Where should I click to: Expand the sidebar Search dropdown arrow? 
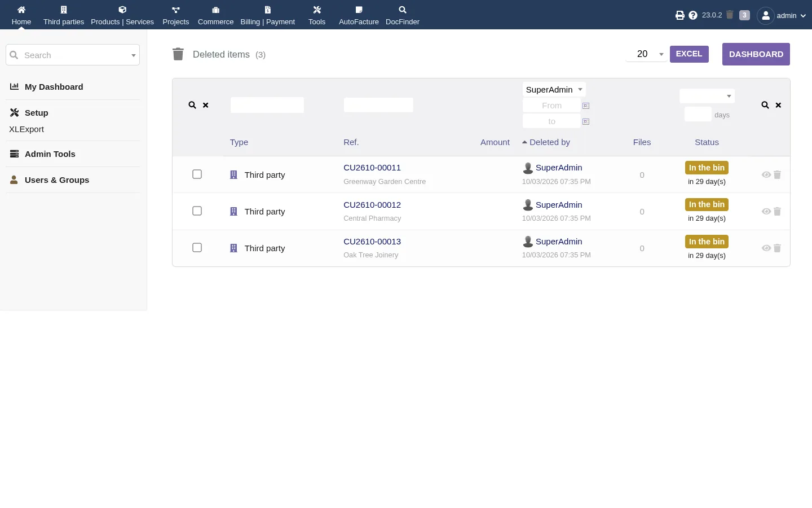pos(134,55)
